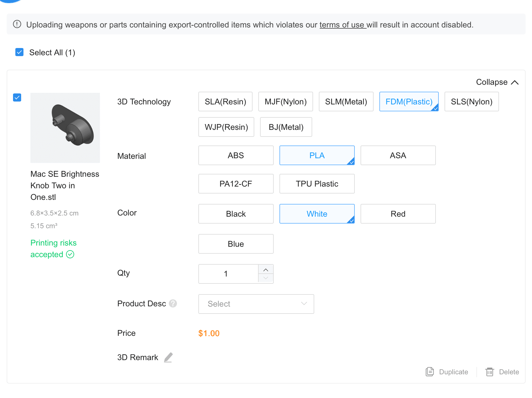This screenshot has height=398, width=532.
Task: Select PLA material
Action: click(x=317, y=155)
